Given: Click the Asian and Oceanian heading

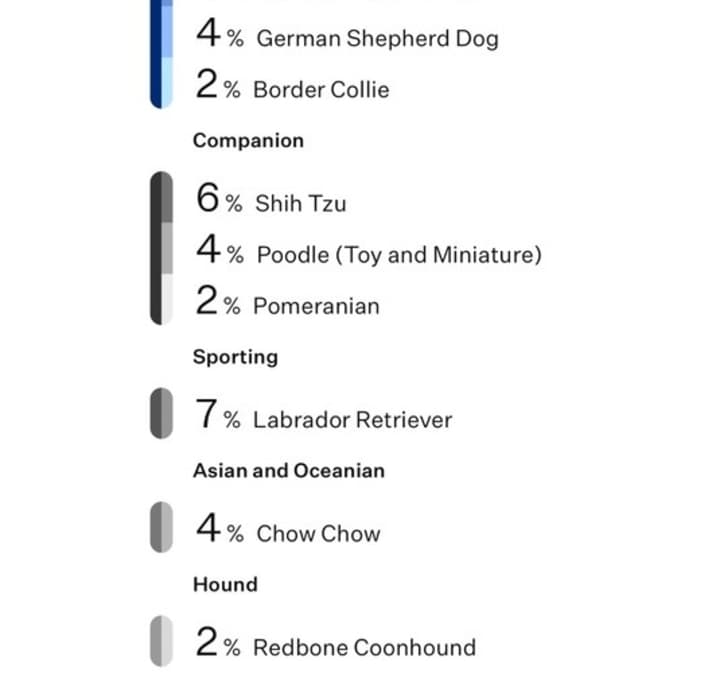Looking at the screenshot, I should [289, 470].
